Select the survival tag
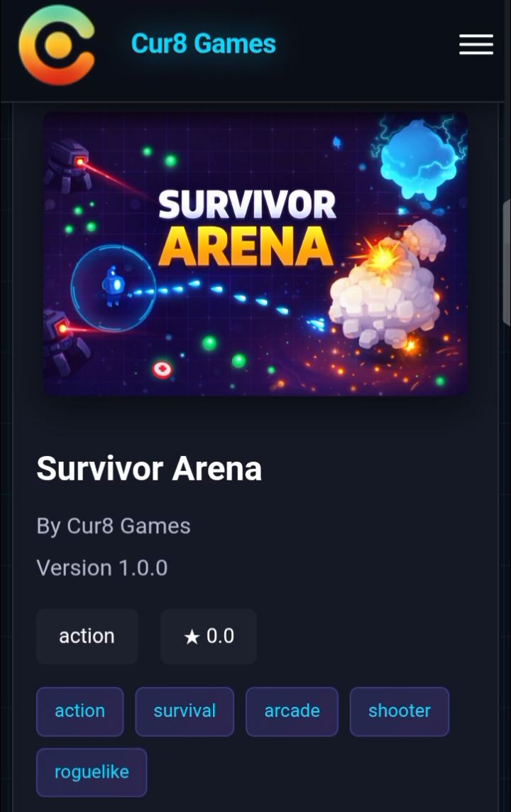The width and height of the screenshot is (511, 812). pos(185,711)
